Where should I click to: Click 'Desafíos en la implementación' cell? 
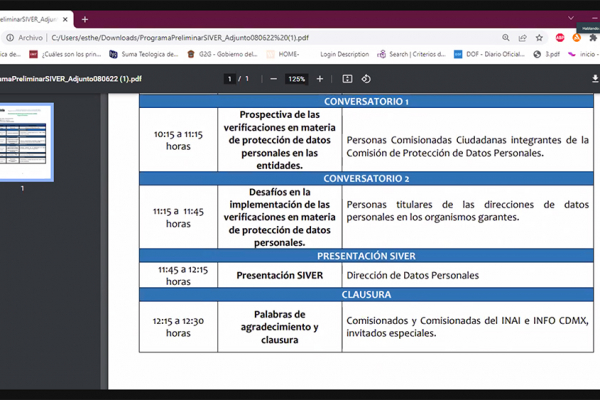(280, 217)
